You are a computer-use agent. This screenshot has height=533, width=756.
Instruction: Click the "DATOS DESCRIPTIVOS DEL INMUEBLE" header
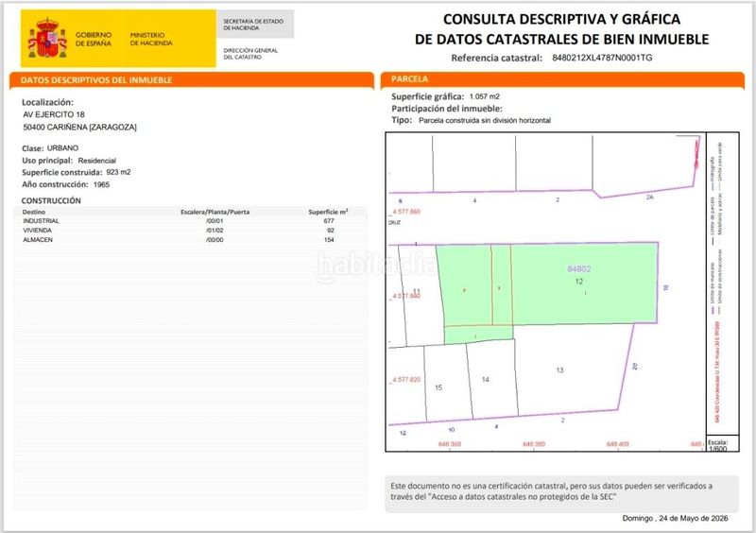(96, 80)
